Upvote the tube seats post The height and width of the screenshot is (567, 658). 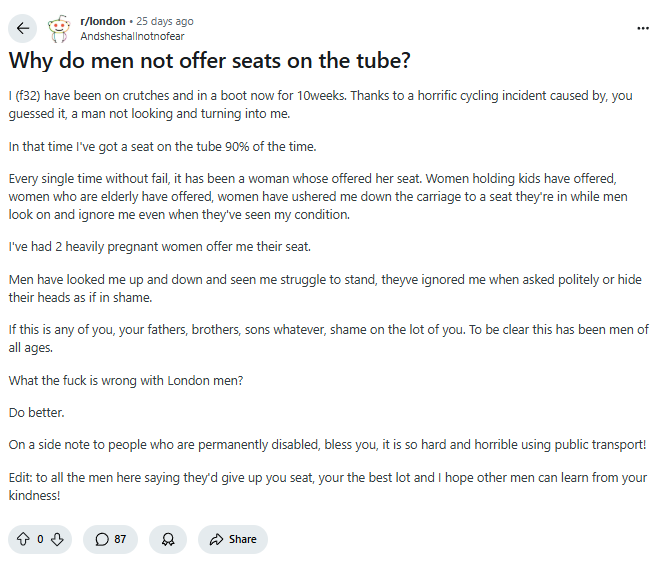23,539
